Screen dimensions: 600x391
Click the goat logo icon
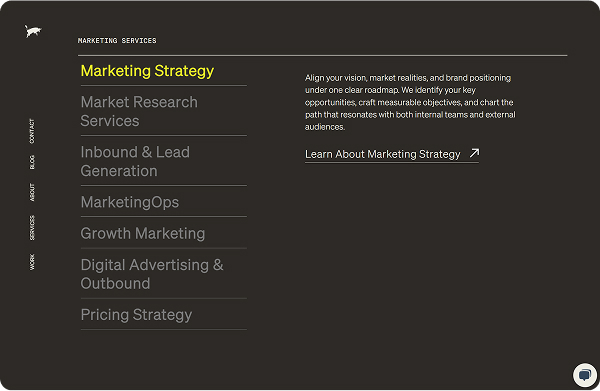pyautogui.click(x=33, y=31)
